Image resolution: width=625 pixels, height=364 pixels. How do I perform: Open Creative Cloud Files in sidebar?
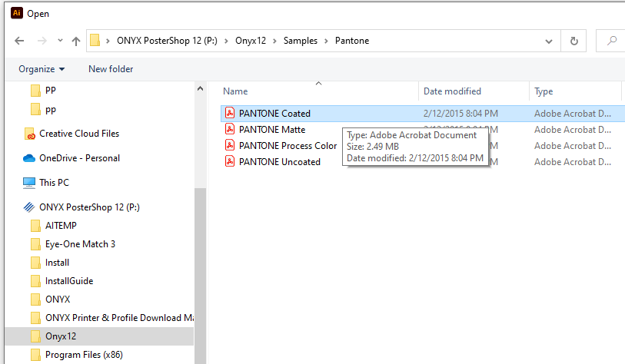[x=79, y=134]
